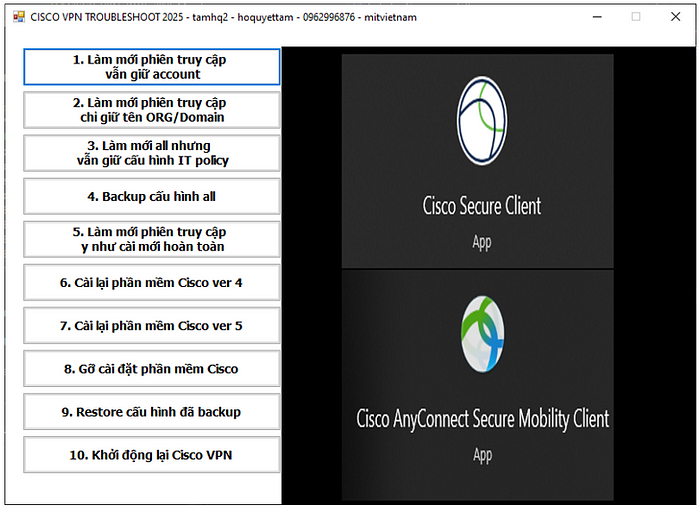
Task: Click 8. Gỡ cài đặt phần mềm Cisco
Action: click(x=152, y=369)
